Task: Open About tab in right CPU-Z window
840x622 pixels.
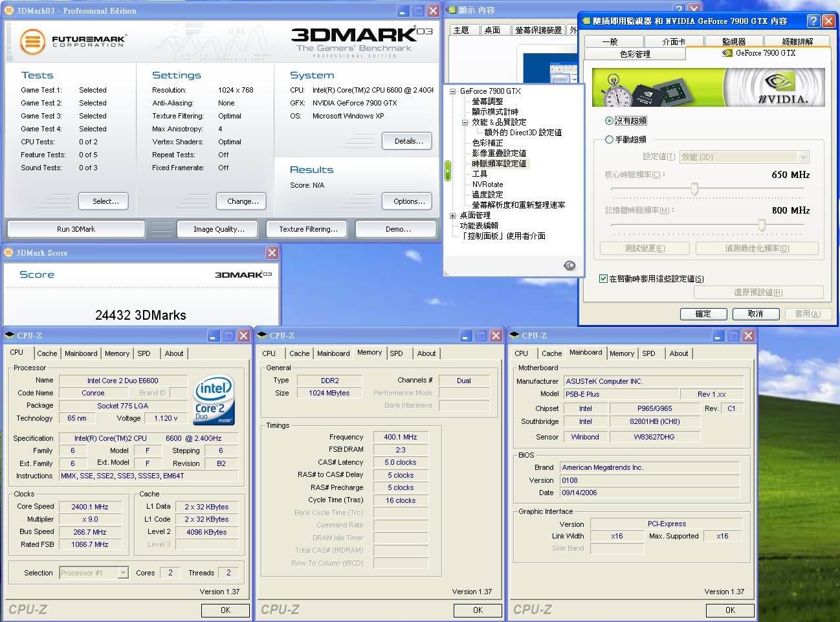Action: 679,353
